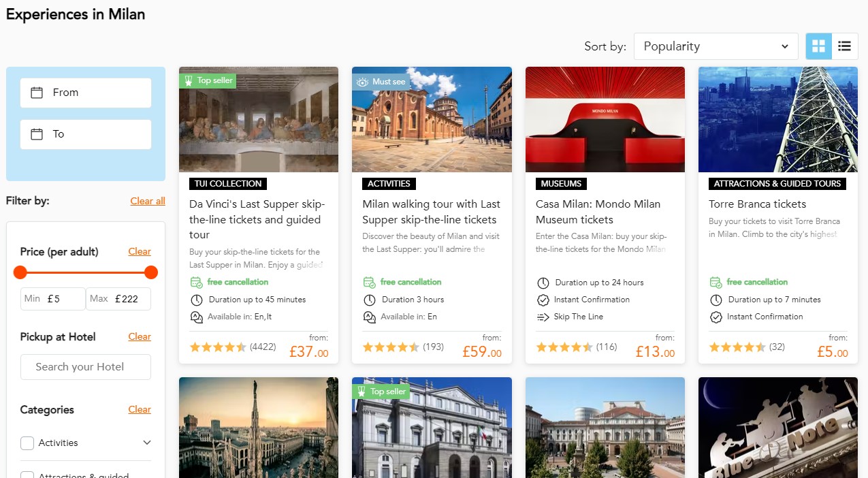868x478 pixels.
Task: Click the Search your Hotel field
Action: [x=86, y=367]
